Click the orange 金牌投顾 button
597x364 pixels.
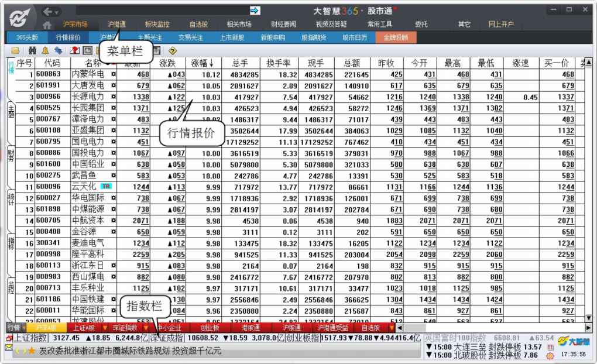(396, 37)
